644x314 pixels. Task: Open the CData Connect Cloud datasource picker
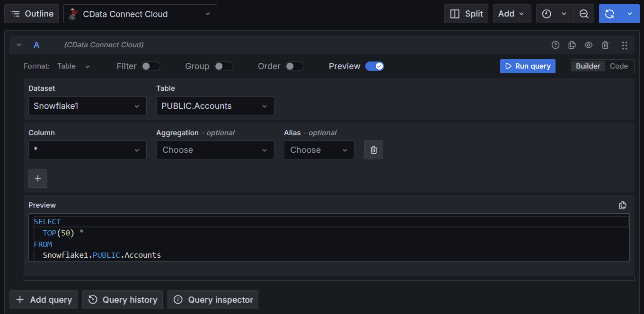click(x=140, y=14)
